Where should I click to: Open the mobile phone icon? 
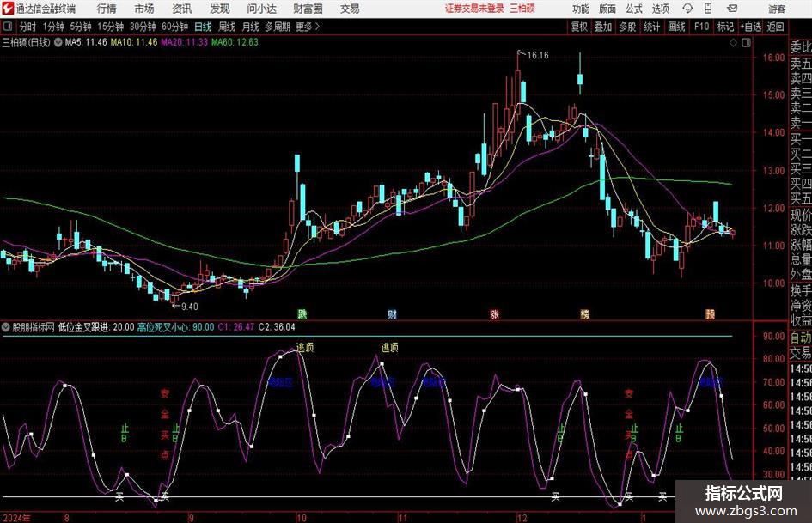click(x=708, y=9)
